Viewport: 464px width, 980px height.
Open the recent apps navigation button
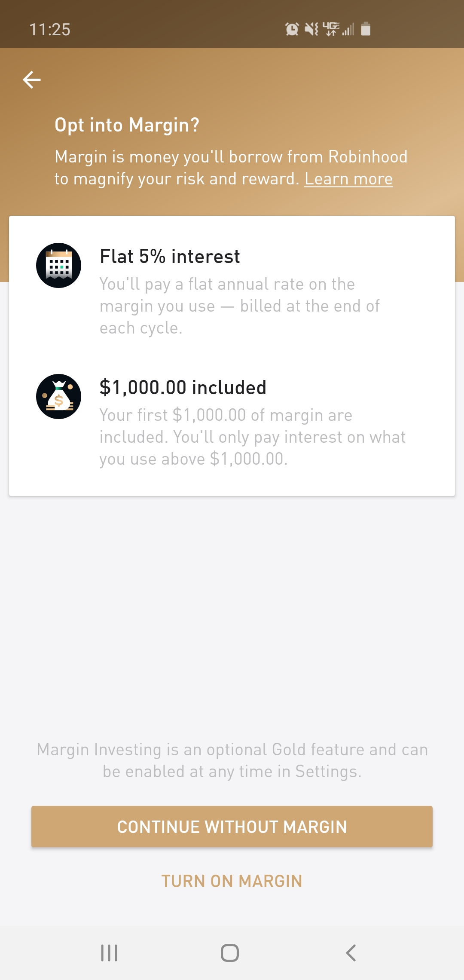coord(109,952)
